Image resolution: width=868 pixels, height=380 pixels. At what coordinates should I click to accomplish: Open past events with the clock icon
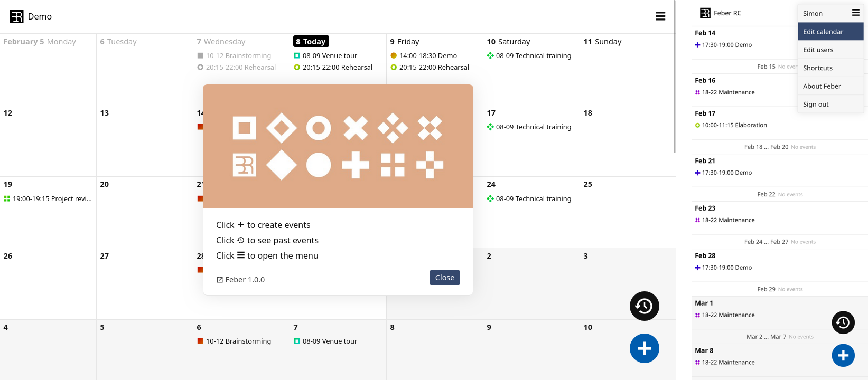pos(644,306)
